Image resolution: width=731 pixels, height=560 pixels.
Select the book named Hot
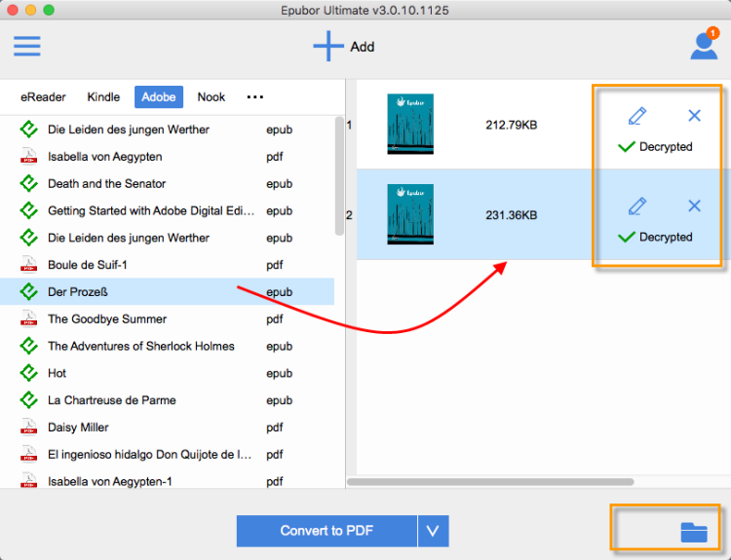pyautogui.click(x=57, y=373)
